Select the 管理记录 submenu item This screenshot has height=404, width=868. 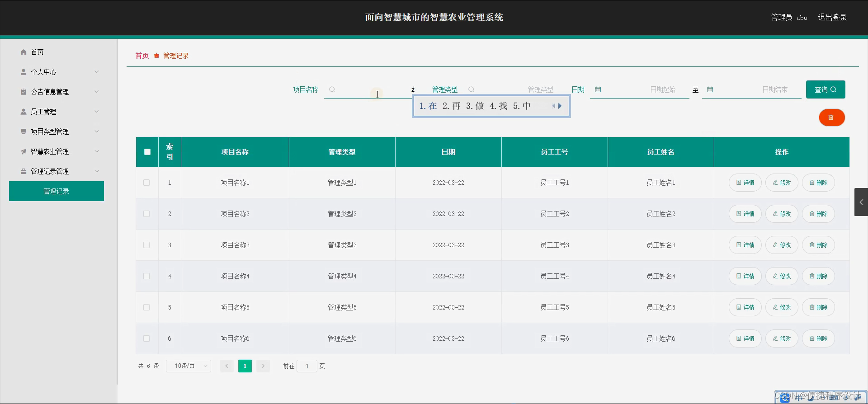click(x=57, y=192)
